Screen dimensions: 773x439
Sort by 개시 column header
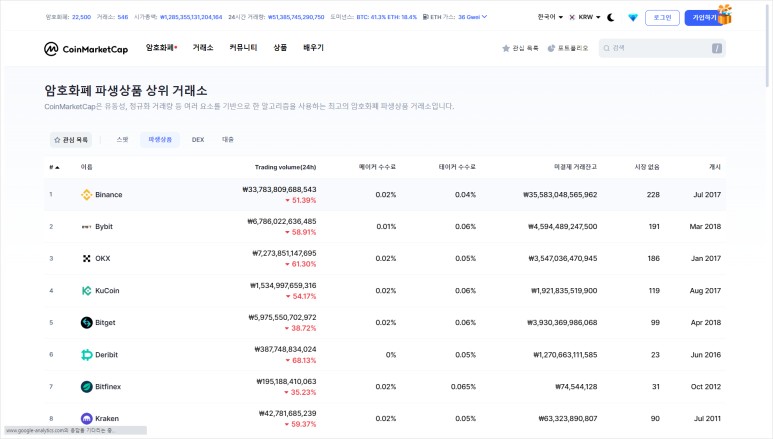tap(715, 167)
